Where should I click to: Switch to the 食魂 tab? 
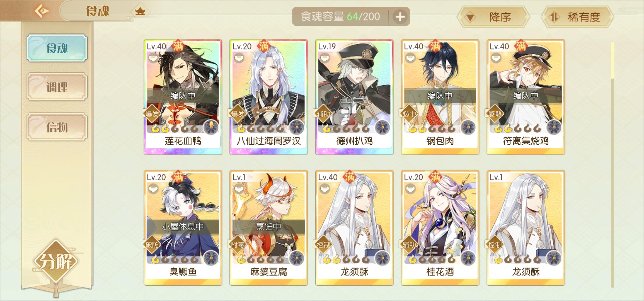tap(57, 48)
